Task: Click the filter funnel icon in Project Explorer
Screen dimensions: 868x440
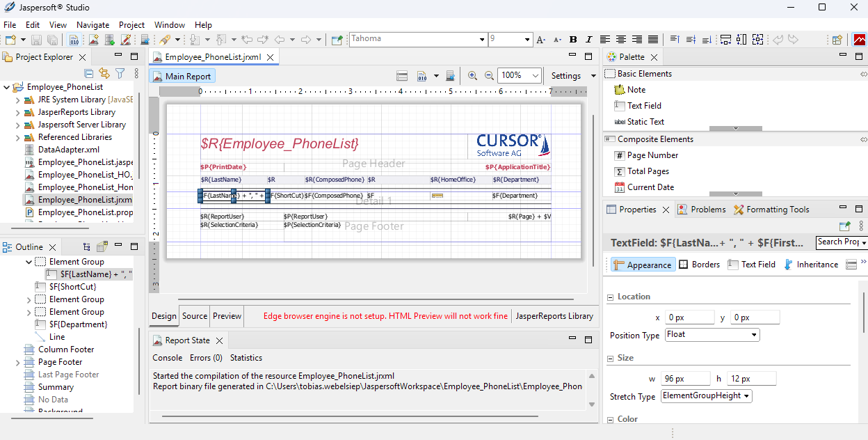Action: pos(120,73)
